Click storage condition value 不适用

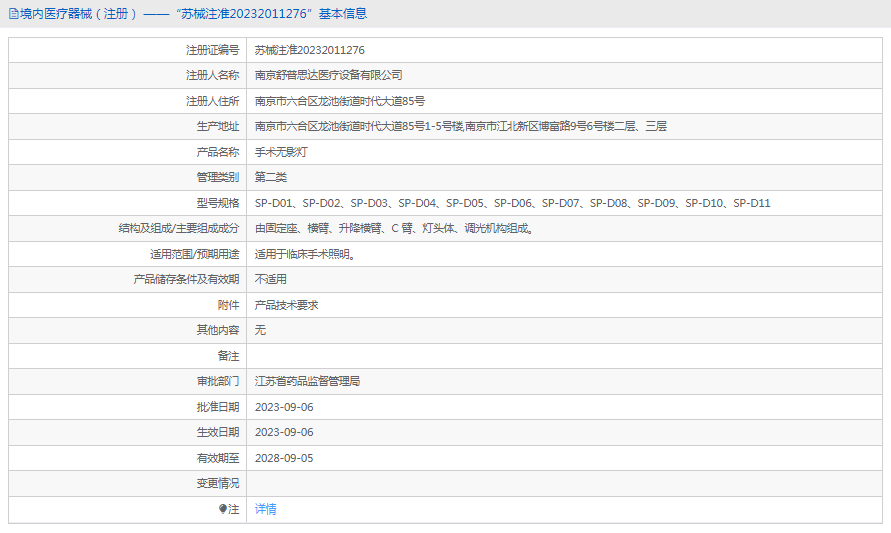pos(270,279)
